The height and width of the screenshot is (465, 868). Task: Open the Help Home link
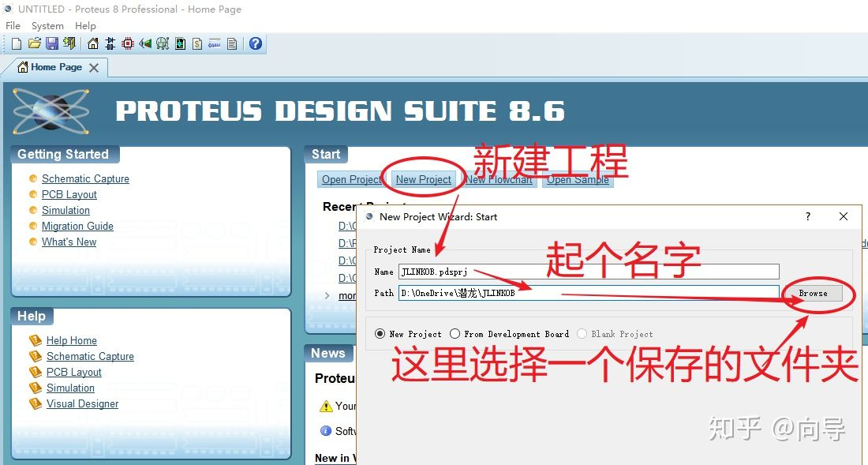[71, 340]
